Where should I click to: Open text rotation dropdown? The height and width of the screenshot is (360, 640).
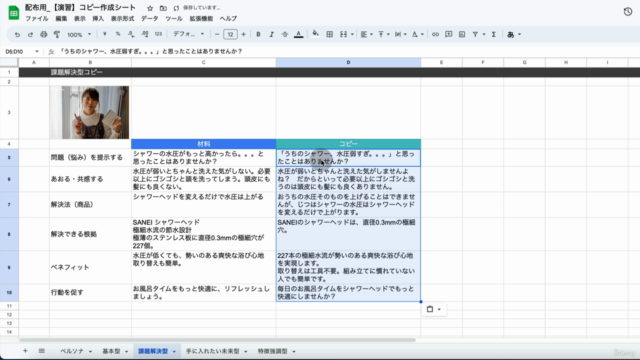click(x=417, y=34)
